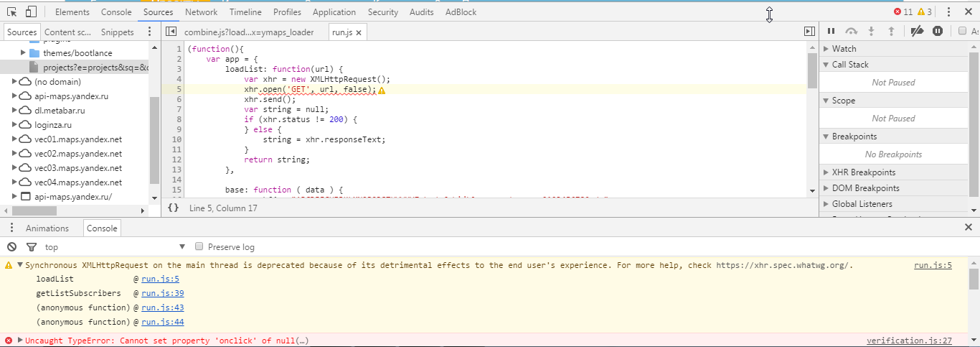Click the red error count indicator
980x347 pixels.
pos(903,12)
